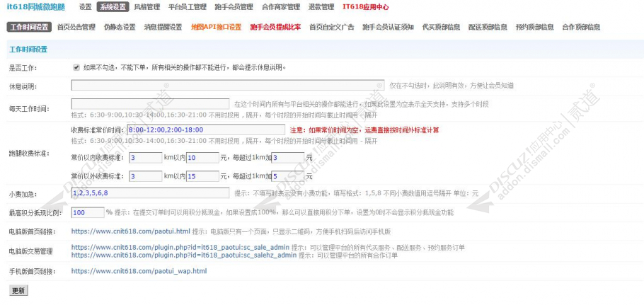Click the it618同城微跑腿 title
This screenshot has width=644, height=305.
coord(36,7)
